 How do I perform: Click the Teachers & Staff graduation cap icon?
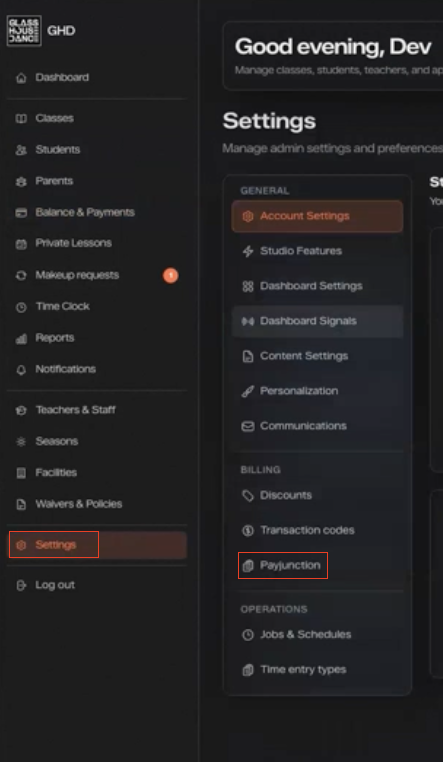coord(21,410)
